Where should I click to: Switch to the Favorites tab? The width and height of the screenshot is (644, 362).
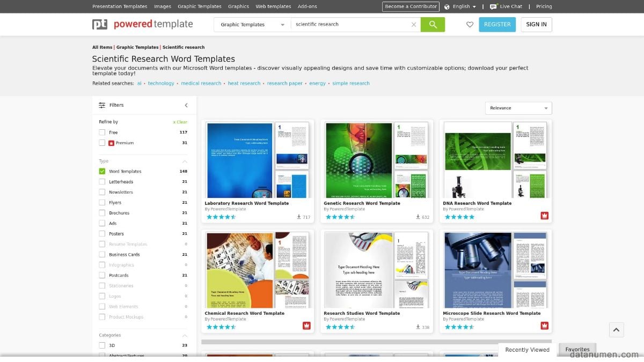577,349
